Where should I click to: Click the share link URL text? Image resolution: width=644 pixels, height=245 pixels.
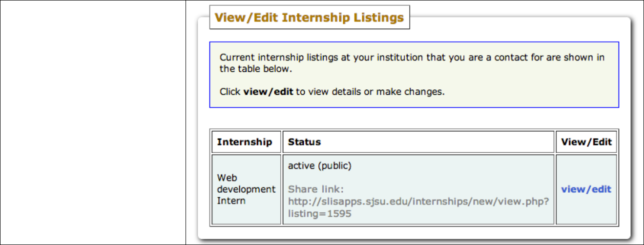418,202
